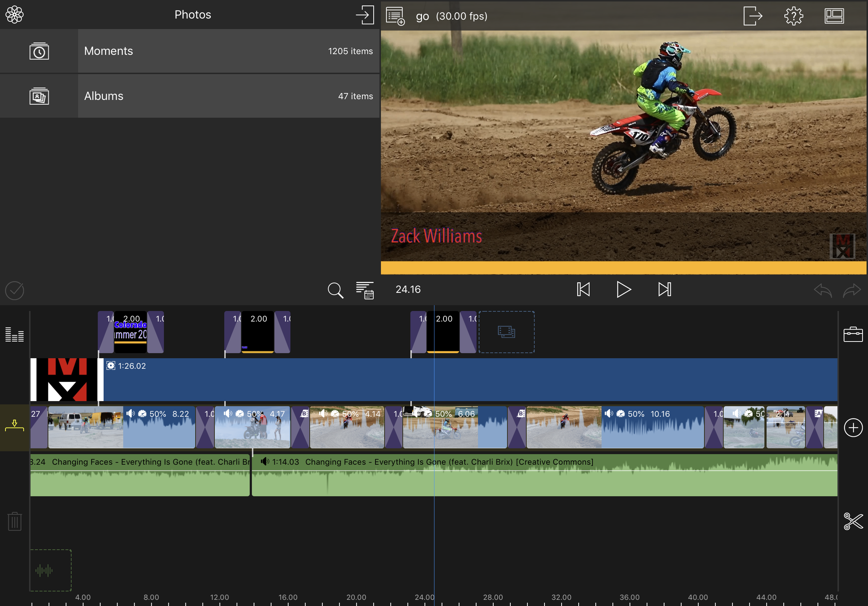This screenshot has height=606, width=868.
Task: Toggle the circular checkmark select button
Action: tap(15, 290)
